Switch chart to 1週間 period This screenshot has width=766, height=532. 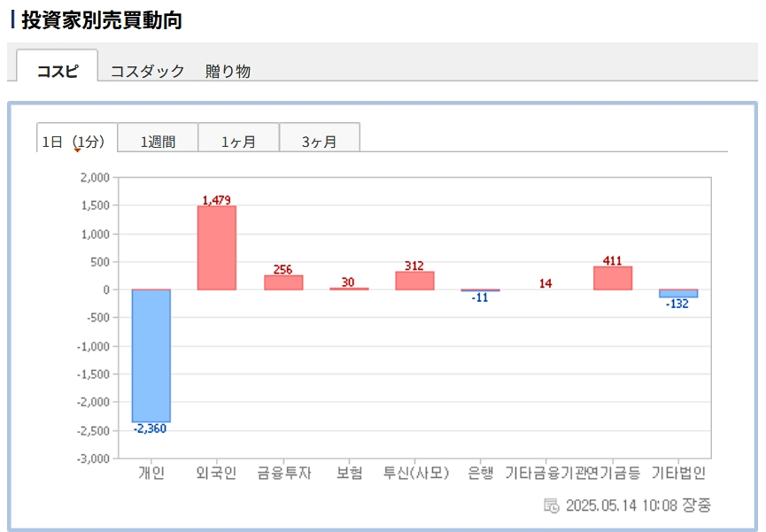coord(158,141)
